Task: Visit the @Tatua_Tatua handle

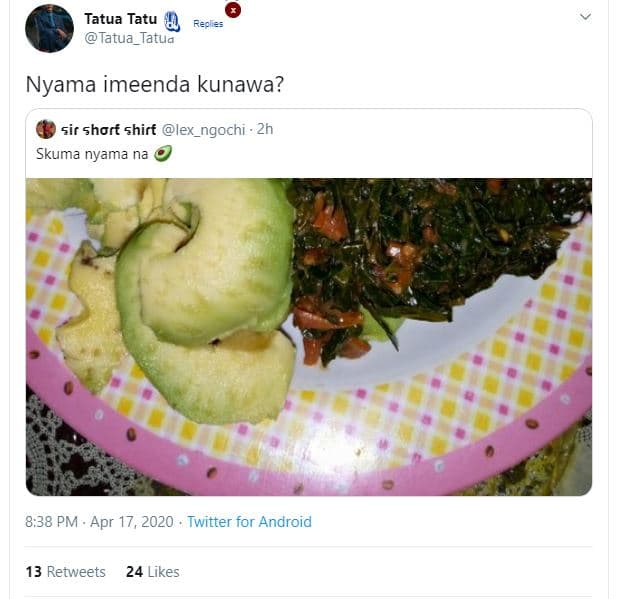Action: click(x=128, y=38)
